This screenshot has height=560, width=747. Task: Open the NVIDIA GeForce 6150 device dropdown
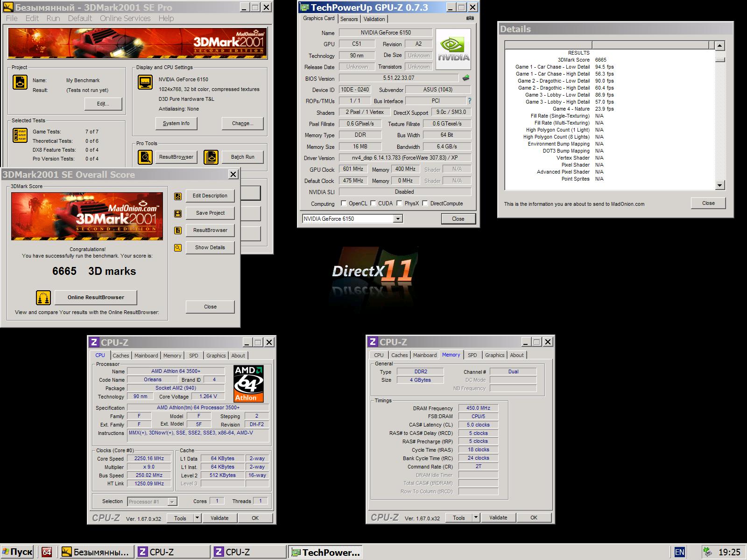pyautogui.click(x=398, y=218)
